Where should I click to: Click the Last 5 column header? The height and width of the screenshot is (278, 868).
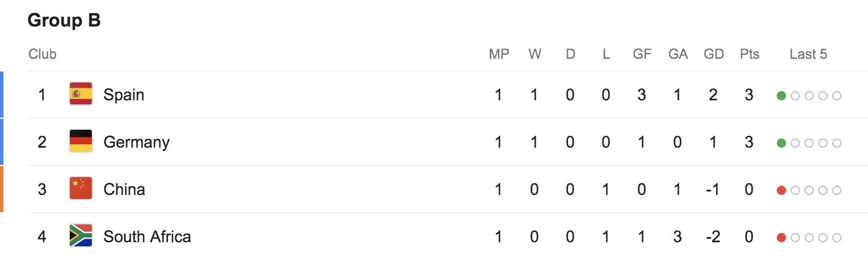pyautogui.click(x=808, y=54)
